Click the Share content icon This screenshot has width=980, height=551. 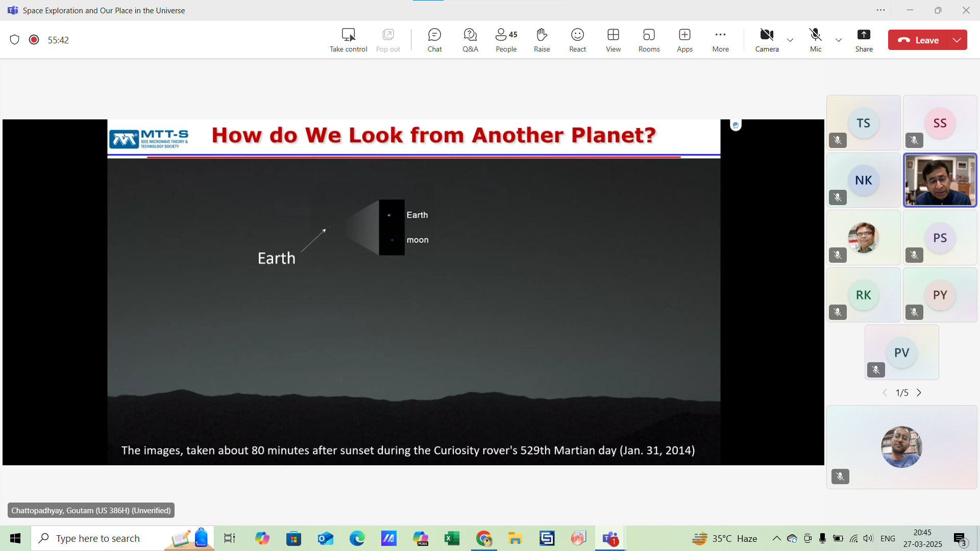(864, 40)
